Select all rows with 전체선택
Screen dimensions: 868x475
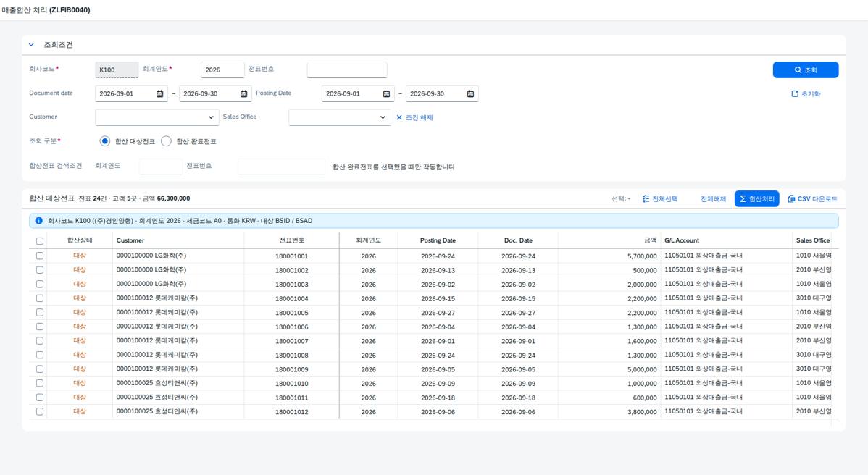click(x=660, y=199)
